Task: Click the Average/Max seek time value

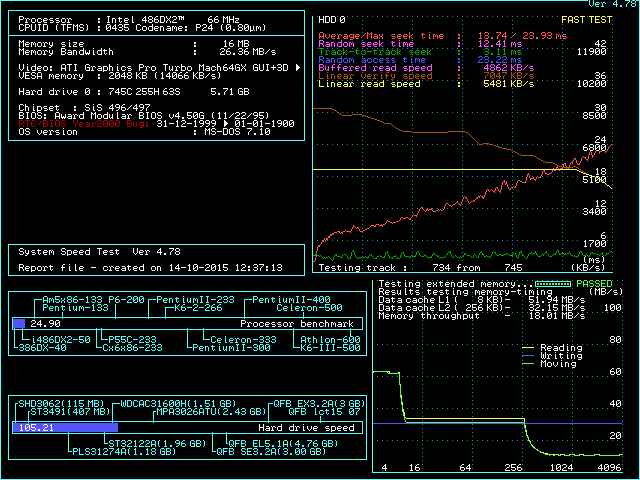Action: (x=522, y=36)
